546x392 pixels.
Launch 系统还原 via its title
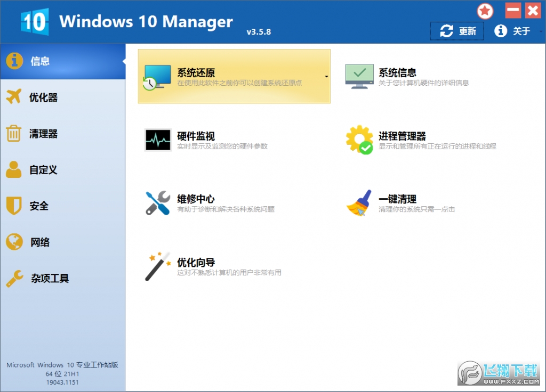tap(196, 72)
